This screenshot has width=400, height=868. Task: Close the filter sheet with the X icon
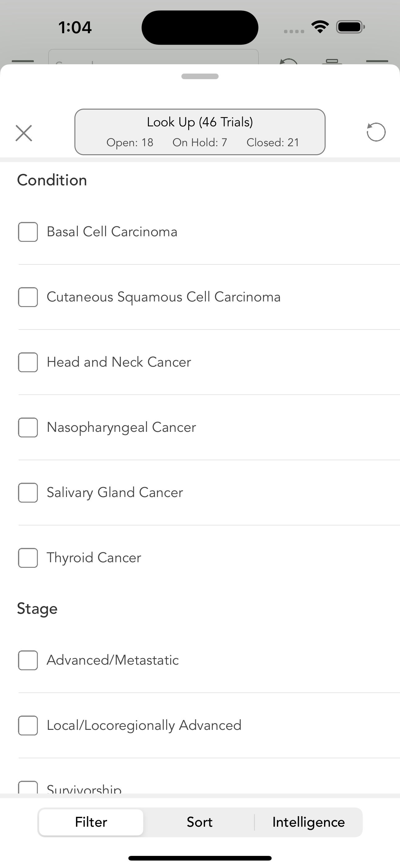click(x=24, y=133)
